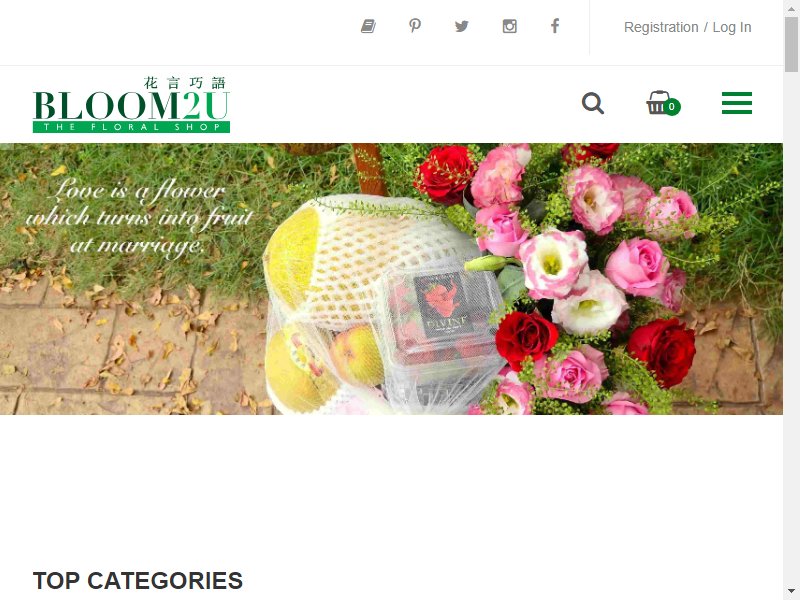Click the green 'The Floral Shop' tagline bar
The width and height of the screenshot is (800, 600).
click(131, 127)
